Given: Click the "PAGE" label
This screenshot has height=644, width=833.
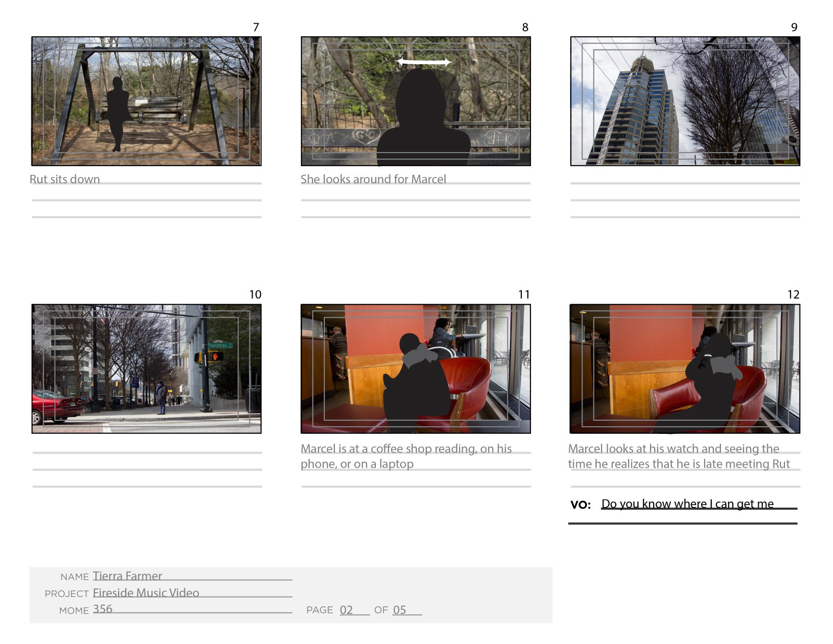Looking at the screenshot, I should pos(320,610).
